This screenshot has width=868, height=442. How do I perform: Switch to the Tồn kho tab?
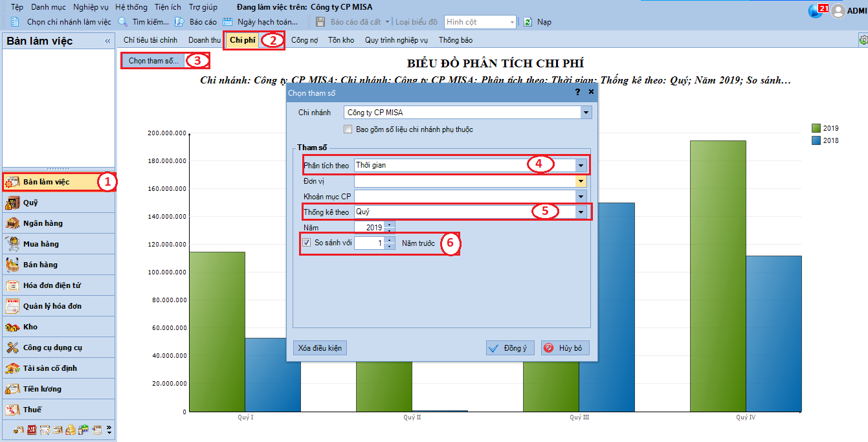pyautogui.click(x=341, y=40)
